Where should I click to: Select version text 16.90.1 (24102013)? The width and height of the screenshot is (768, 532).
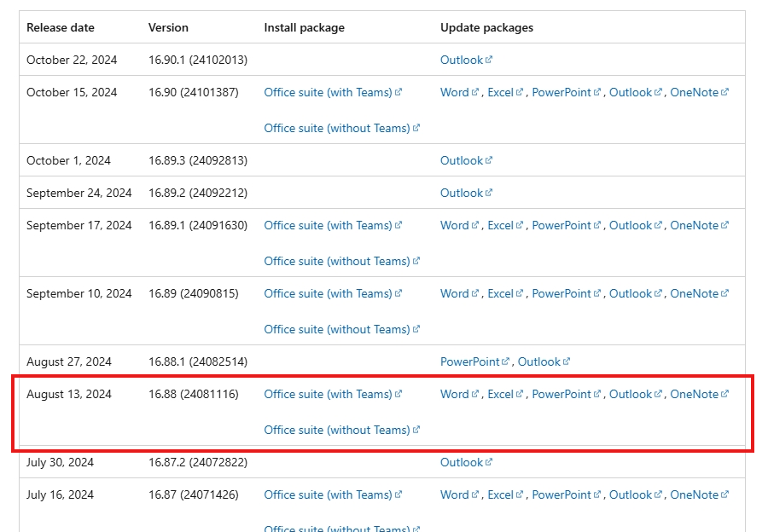point(198,60)
